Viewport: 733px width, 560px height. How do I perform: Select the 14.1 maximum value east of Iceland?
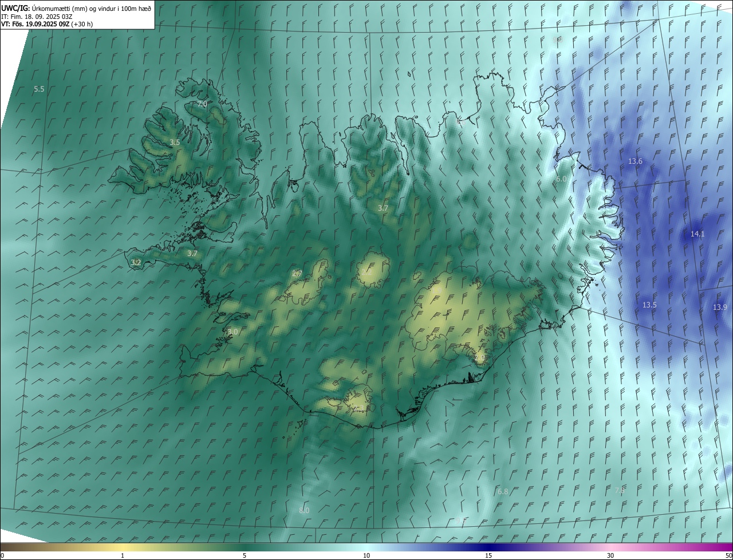coord(697,234)
